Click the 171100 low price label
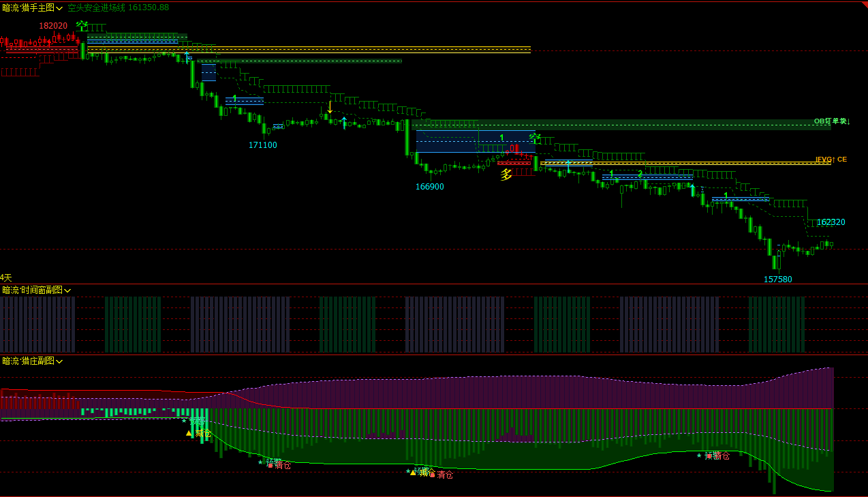The image size is (868, 497). (263, 145)
